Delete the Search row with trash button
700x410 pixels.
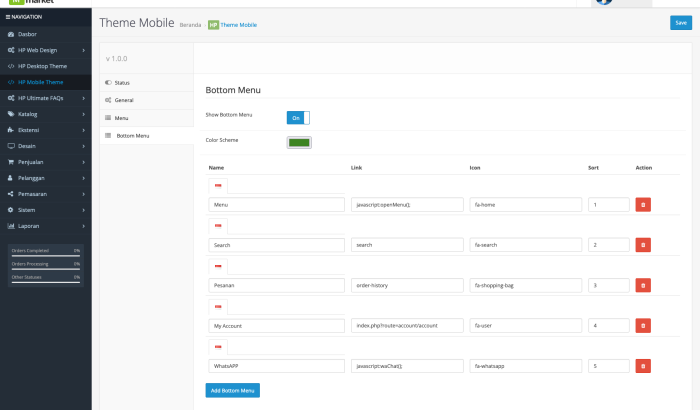tap(643, 245)
